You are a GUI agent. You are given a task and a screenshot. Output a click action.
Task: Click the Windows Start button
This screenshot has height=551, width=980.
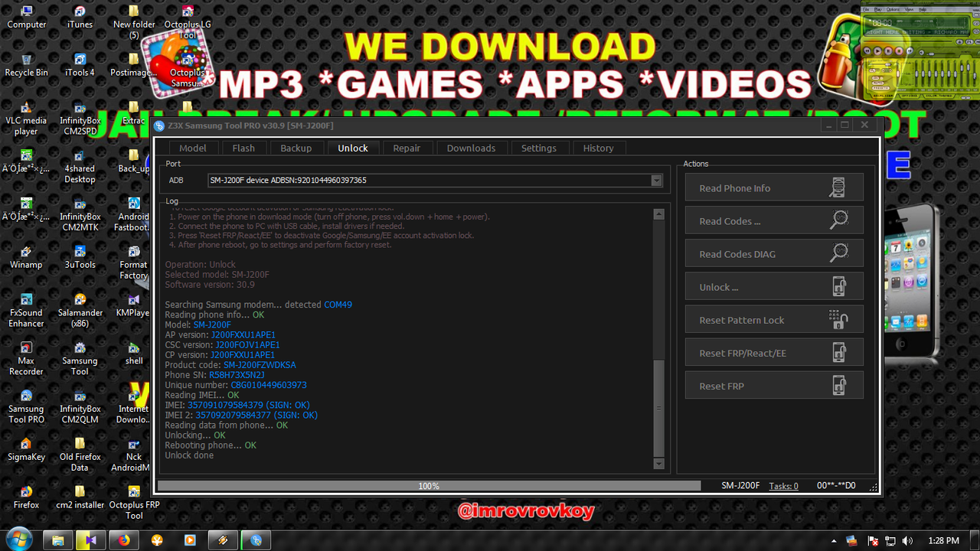[x=18, y=540]
